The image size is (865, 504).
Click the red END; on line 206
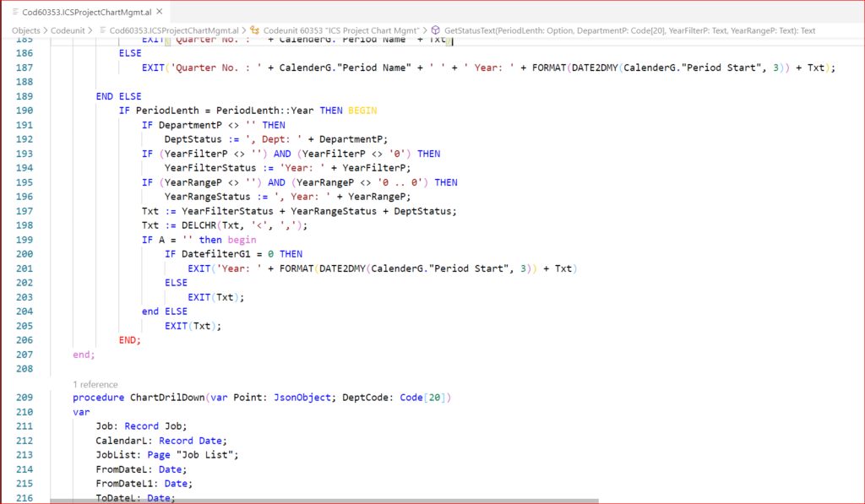pyautogui.click(x=130, y=340)
